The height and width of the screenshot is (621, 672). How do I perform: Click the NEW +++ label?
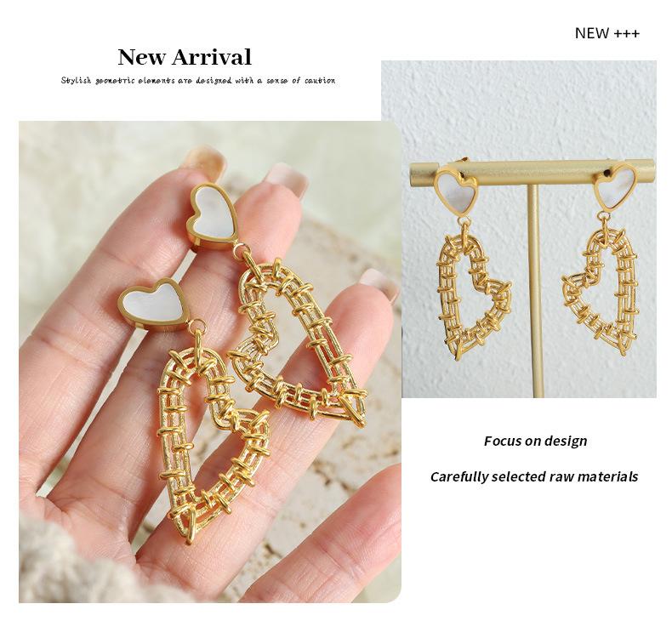click(x=607, y=33)
